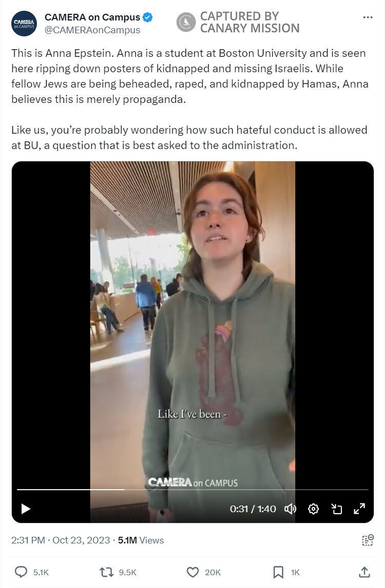The image size is (385, 588).
Task: Open the Reader/transcript icon by Views
Action: (x=368, y=540)
